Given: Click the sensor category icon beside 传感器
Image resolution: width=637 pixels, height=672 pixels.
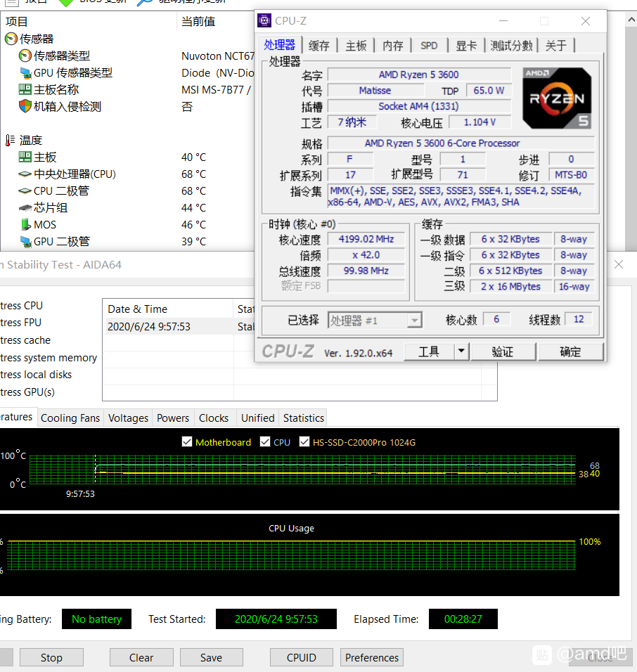Looking at the screenshot, I should [11, 39].
